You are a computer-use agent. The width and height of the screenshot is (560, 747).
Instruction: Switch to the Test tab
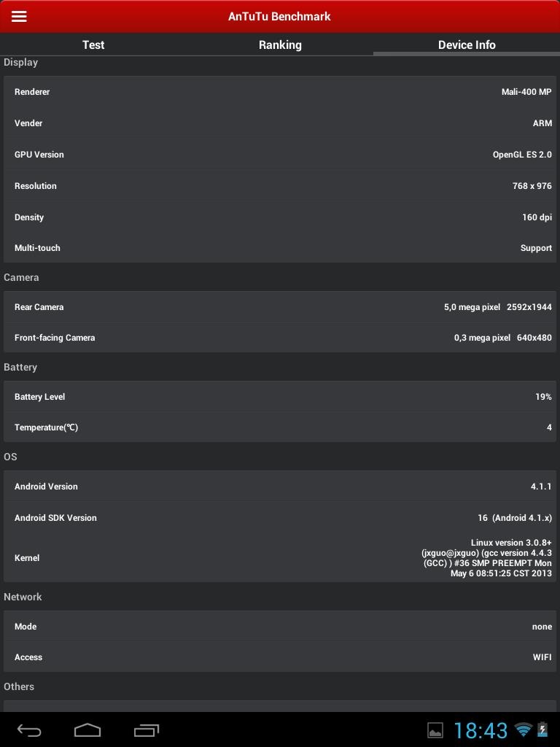point(93,44)
